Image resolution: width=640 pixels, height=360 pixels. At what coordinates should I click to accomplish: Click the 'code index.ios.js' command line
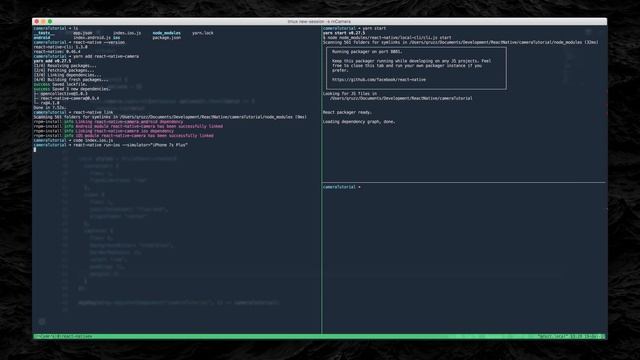(x=73, y=140)
